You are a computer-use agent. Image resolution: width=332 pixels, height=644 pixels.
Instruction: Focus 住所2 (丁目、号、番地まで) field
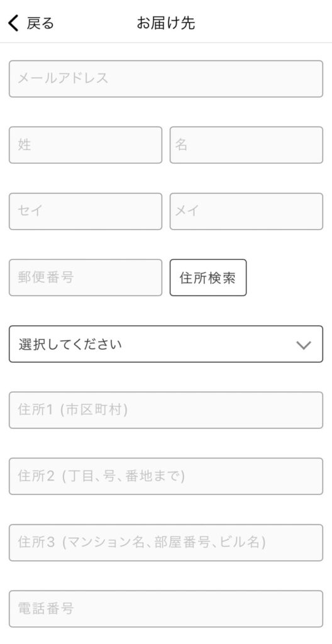point(166,477)
